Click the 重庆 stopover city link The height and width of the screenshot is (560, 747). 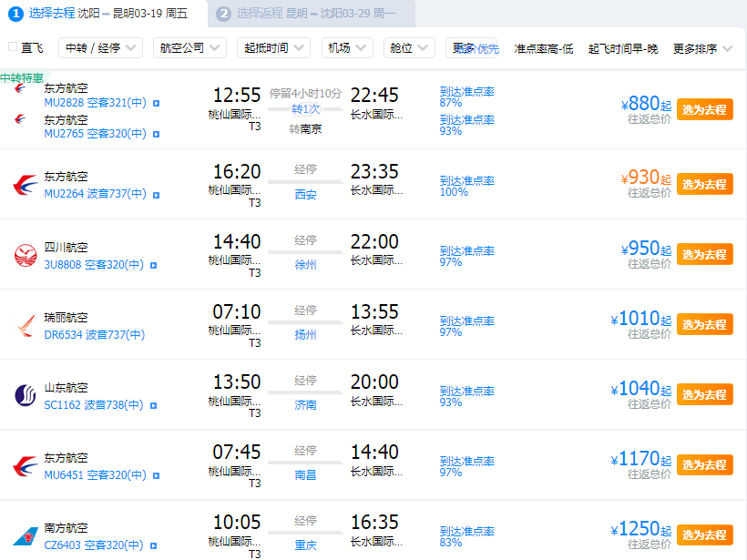pyautogui.click(x=305, y=545)
